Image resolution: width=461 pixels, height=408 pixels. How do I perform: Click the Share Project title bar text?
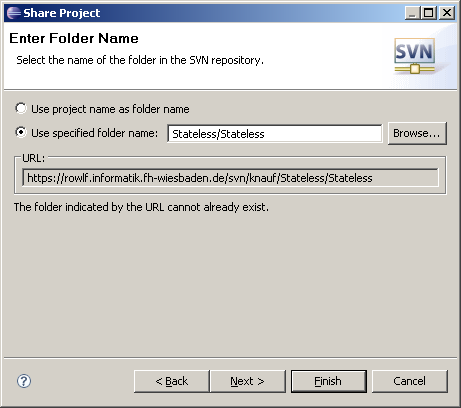pyautogui.click(x=62, y=13)
